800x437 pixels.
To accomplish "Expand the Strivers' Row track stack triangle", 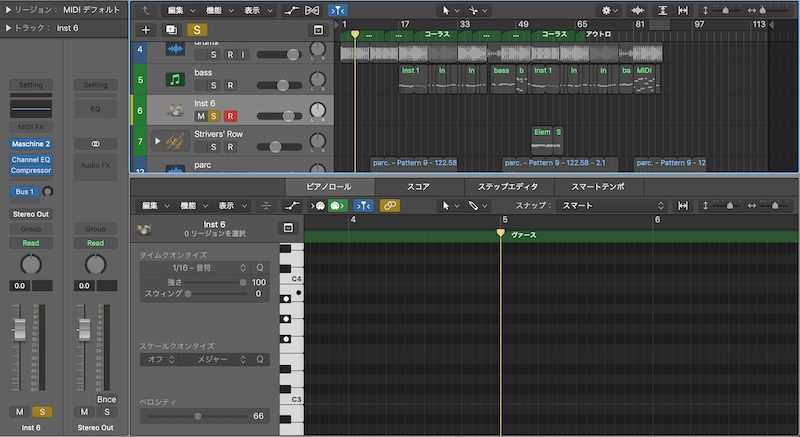I will [158, 141].
